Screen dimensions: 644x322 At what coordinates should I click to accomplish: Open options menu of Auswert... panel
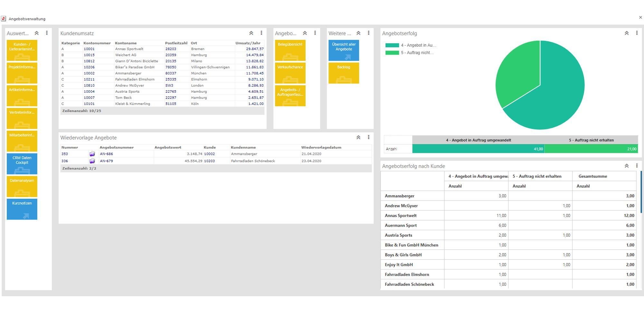click(47, 33)
